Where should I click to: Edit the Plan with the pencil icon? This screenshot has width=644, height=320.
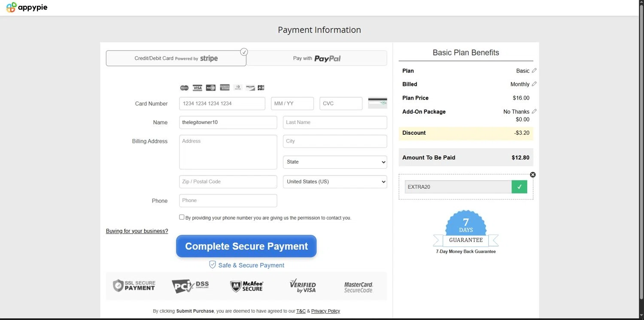(534, 70)
